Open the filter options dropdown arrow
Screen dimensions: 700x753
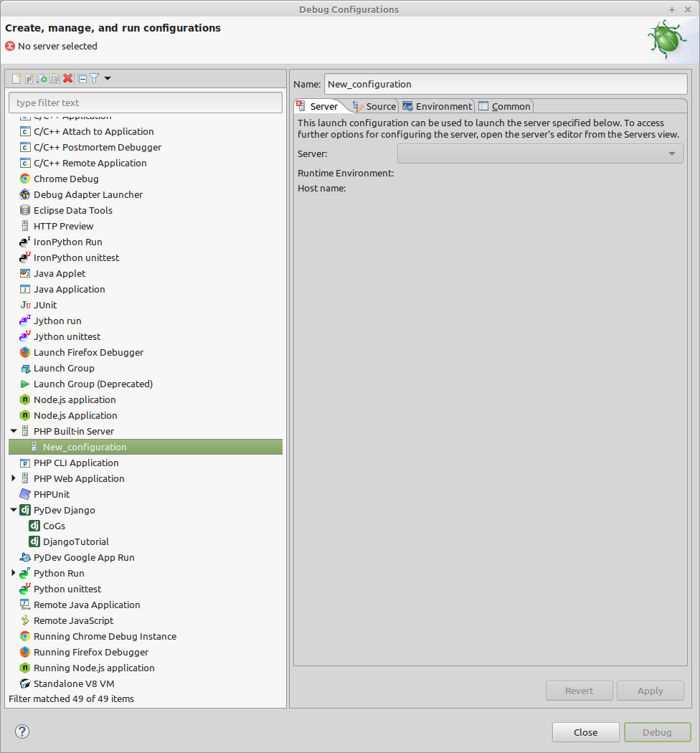pos(108,78)
